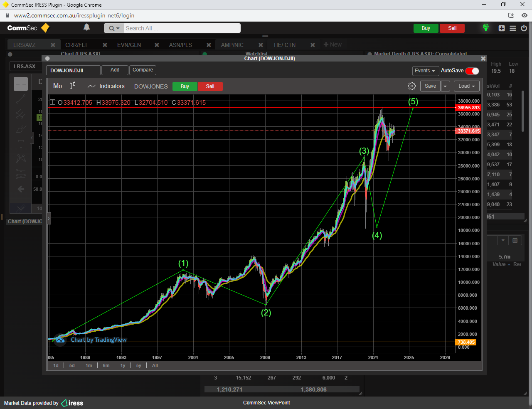Click the back arrow tool
The image size is (532, 409).
point(21,189)
